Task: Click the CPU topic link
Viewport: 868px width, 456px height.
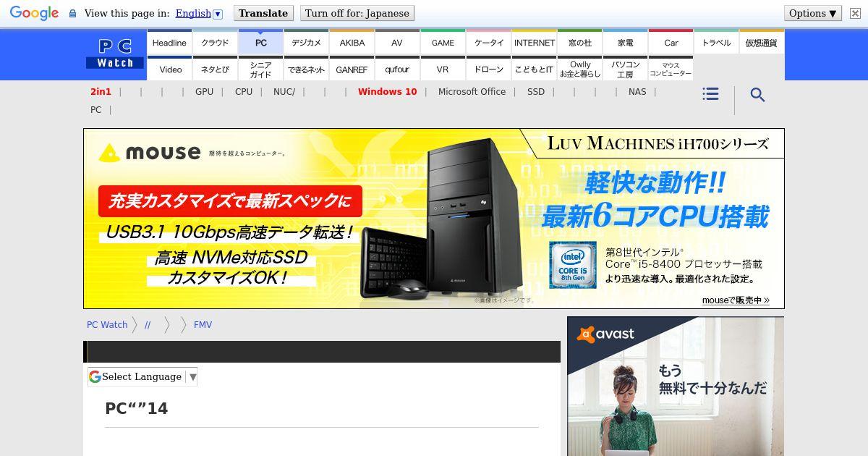Action: click(244, 91)
